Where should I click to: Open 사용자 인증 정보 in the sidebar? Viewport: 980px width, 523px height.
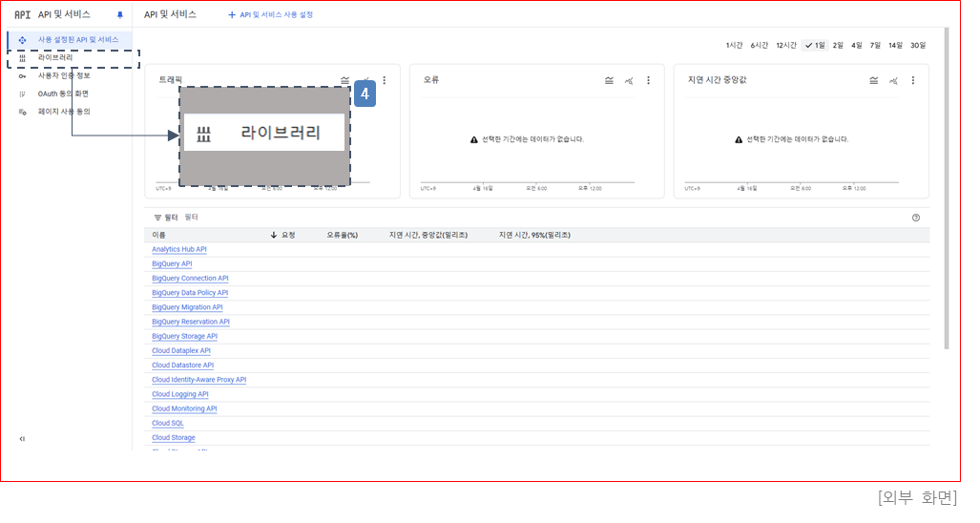pyautogui.click(x=64, y=75)
